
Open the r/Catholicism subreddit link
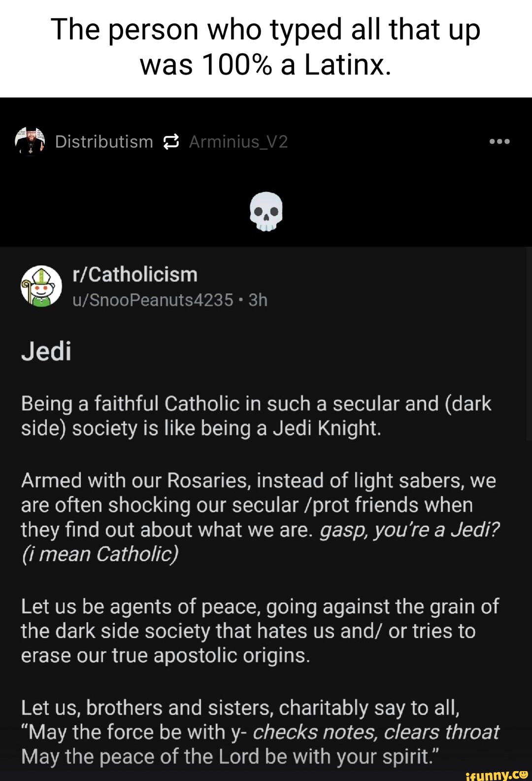tap(134, 274)
